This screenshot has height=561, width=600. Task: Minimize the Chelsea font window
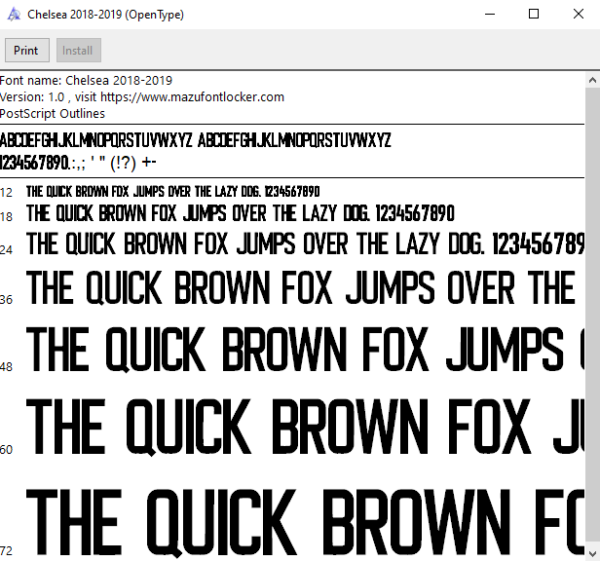click(490, 15)
